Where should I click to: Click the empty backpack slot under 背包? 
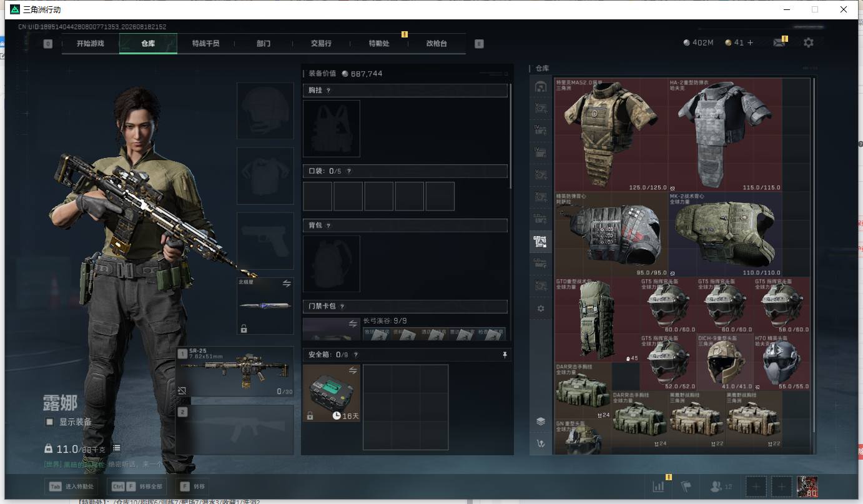(x=332, y=264)
